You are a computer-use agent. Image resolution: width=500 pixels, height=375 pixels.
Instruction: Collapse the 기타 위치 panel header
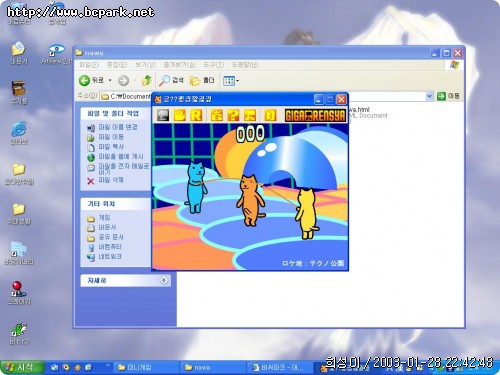[116, 204]
